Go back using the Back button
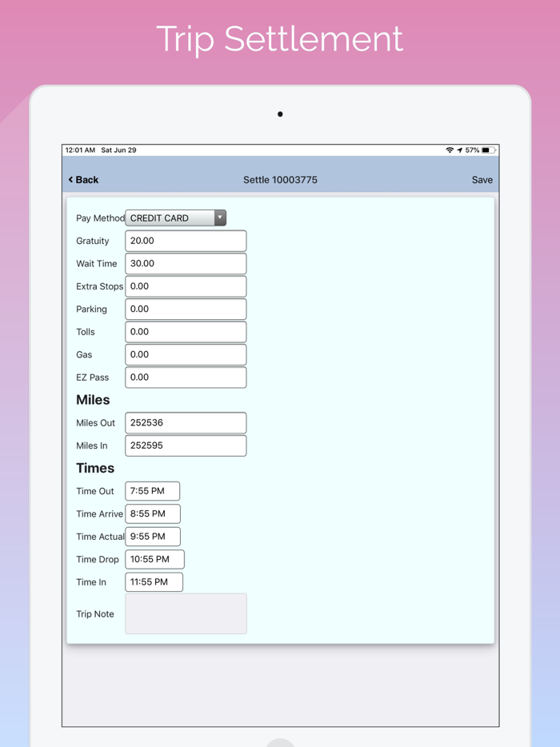The height and width of the screenshot is (747, 560). [x=83, y=180]
